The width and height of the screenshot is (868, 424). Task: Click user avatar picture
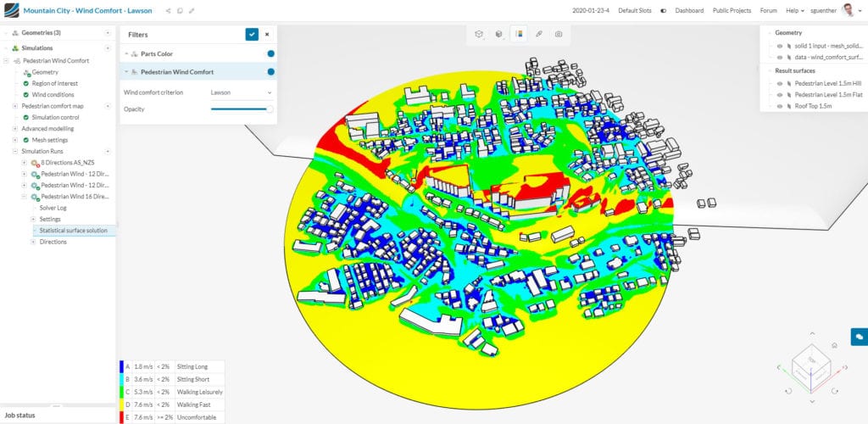[848, 10]
